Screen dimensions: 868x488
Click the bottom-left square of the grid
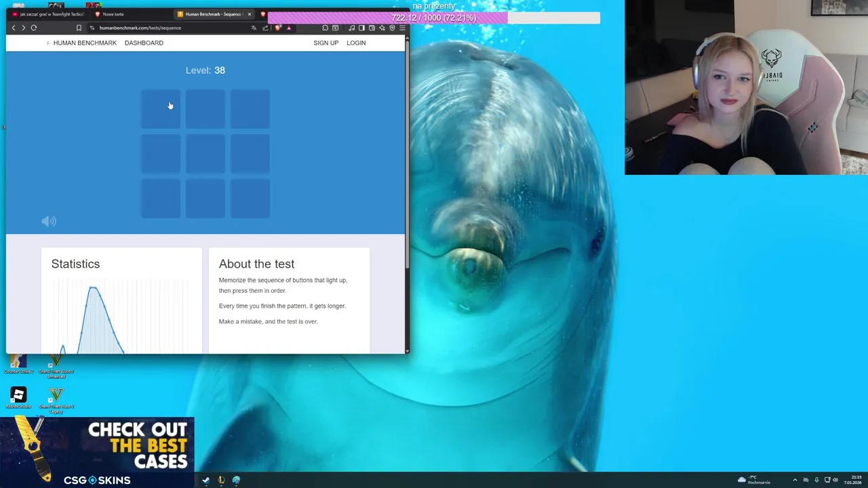[x=161, y=198]
